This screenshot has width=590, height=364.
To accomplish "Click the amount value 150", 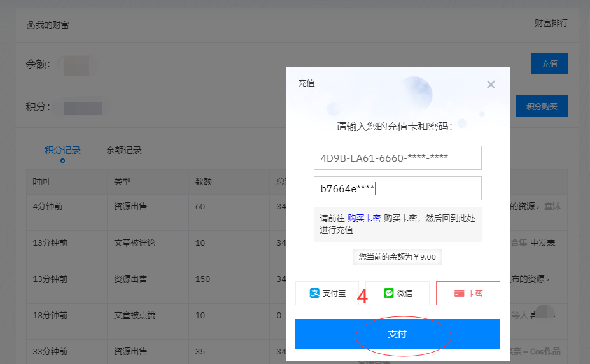I will (x=202, y=279).
